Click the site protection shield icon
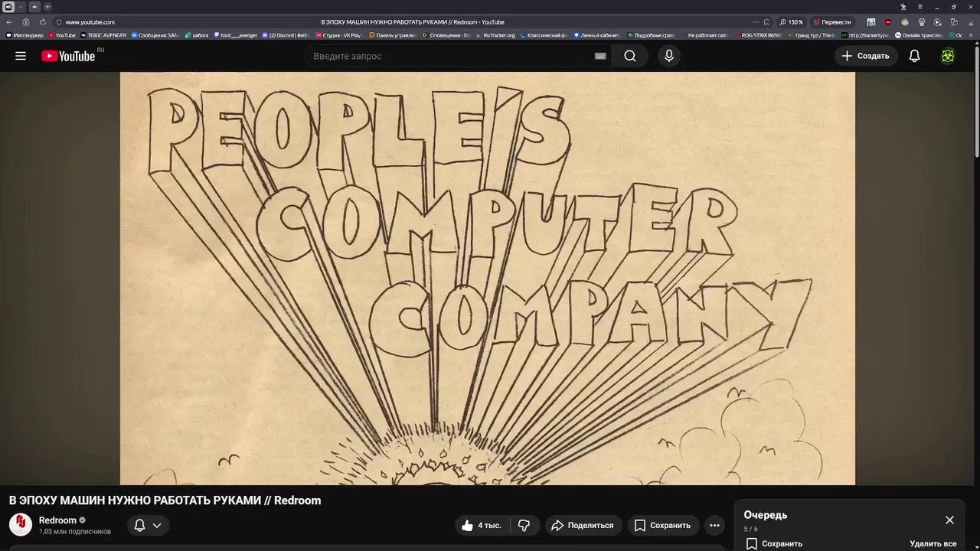This screenshot has height=551, width=980. click(x=59, y=22)
